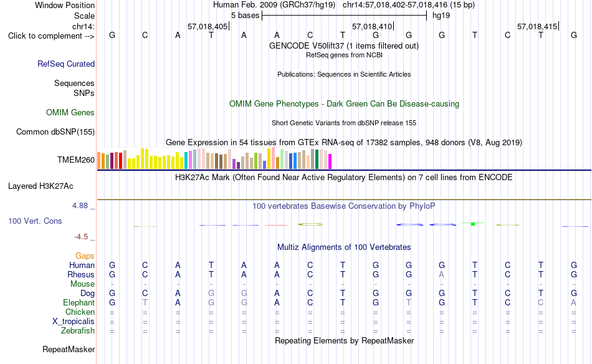Select the X_tropicalis species row label

tap(74, 322)
